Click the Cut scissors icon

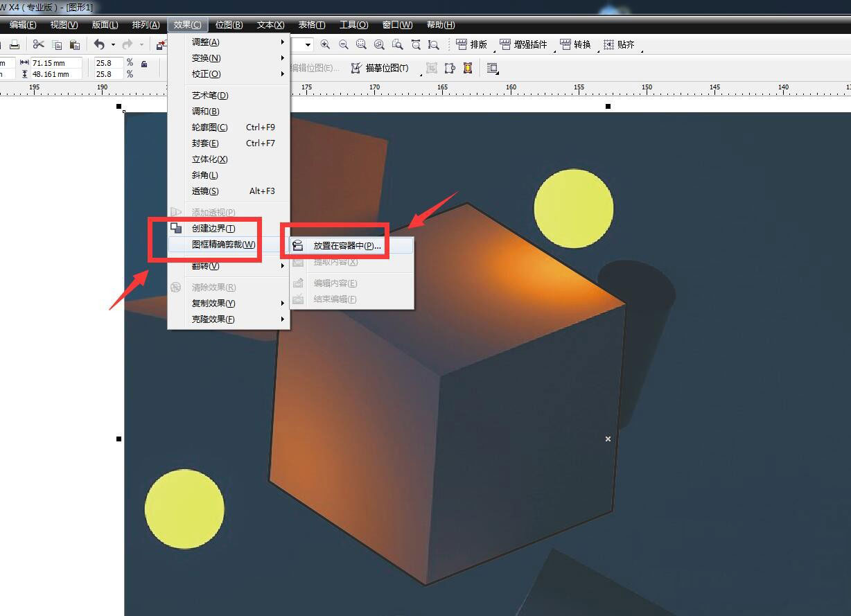(39, 44)
